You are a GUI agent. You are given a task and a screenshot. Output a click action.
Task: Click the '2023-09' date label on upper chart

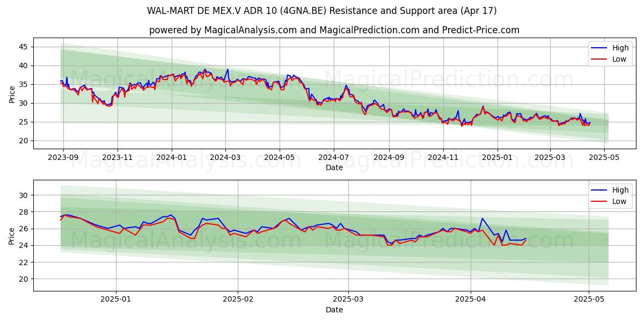[63, 158]
